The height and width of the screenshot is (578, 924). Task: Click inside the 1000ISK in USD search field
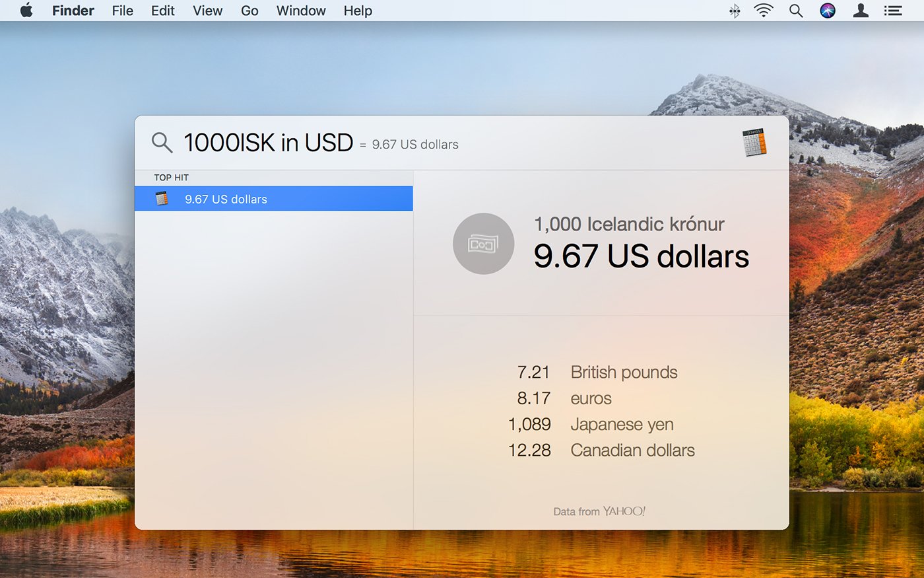(267, 142)
